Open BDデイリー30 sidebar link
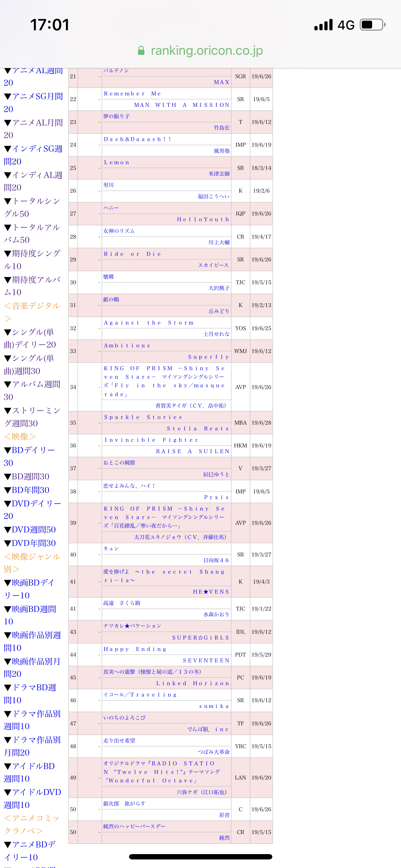The height and width of the screenshot is (868, 401). (x=30, y=456)
